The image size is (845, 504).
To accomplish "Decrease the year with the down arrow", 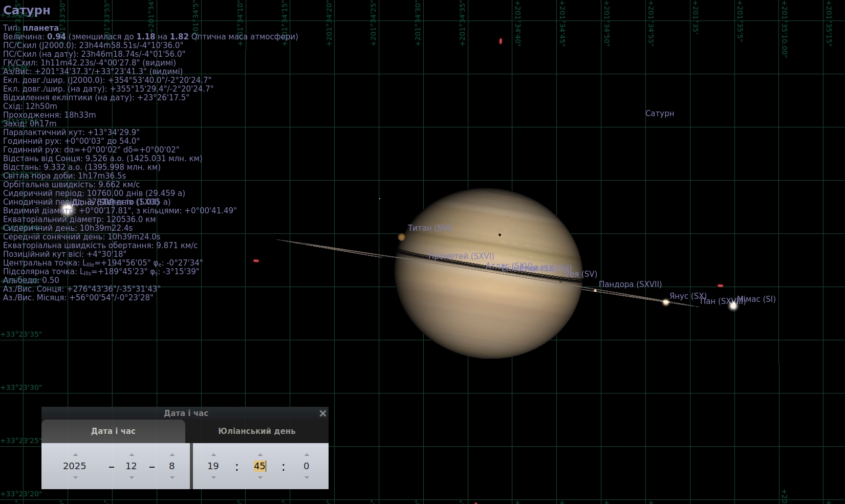I will pyautogui.click(x=75, y=477).
